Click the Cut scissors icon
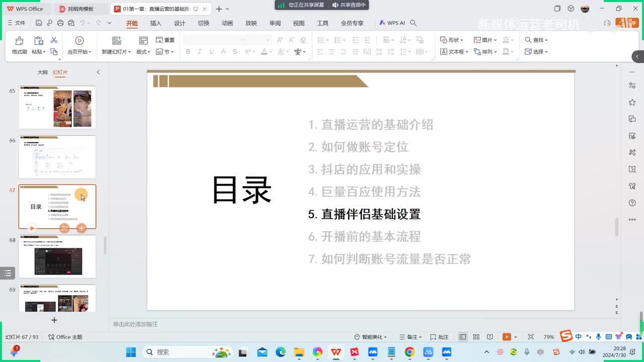 click(x=54, y=40)
